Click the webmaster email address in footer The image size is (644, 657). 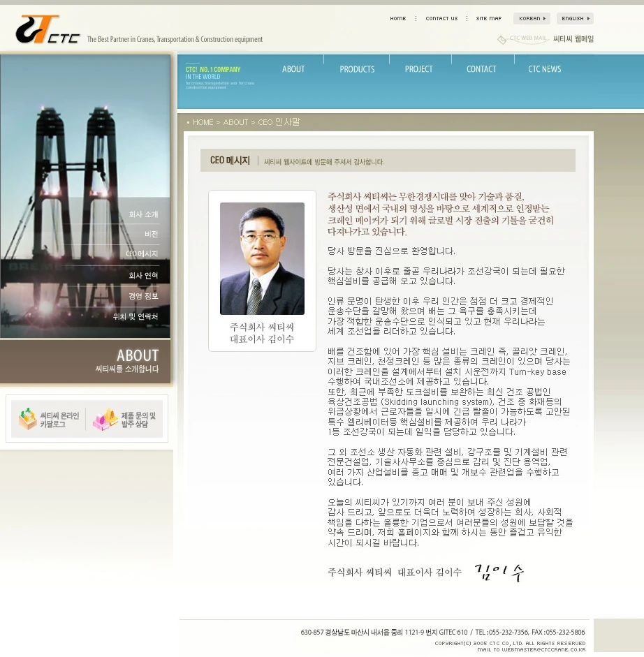[543, 650]
